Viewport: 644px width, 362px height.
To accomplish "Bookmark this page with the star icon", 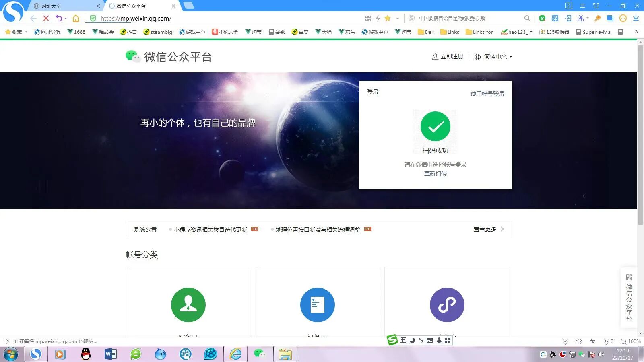I will (x=388, y=18).
